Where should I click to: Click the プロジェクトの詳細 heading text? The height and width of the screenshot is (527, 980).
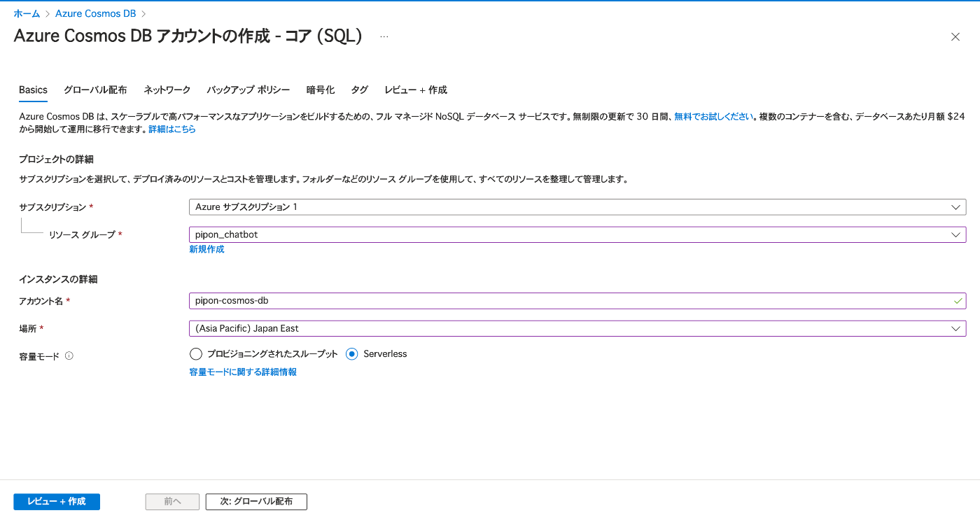56,160
